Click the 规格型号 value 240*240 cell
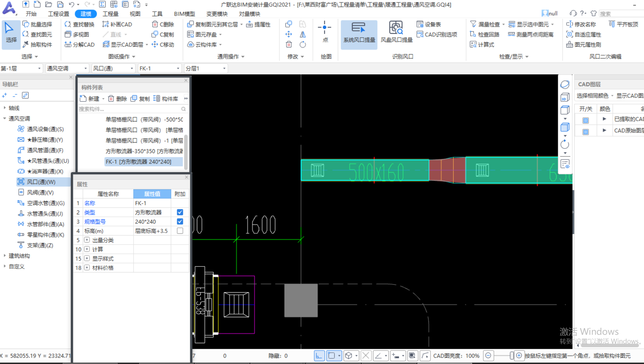The image size is (644, 364). [x=152, y=221]
